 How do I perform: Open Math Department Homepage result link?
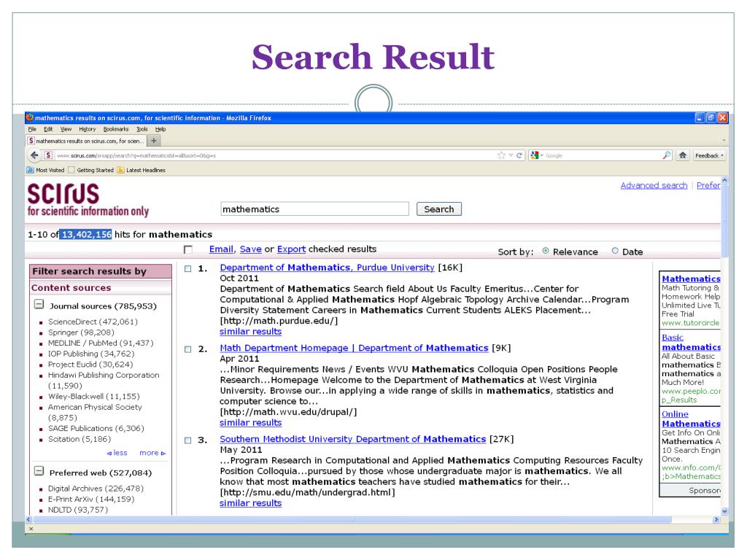(354, 348)
